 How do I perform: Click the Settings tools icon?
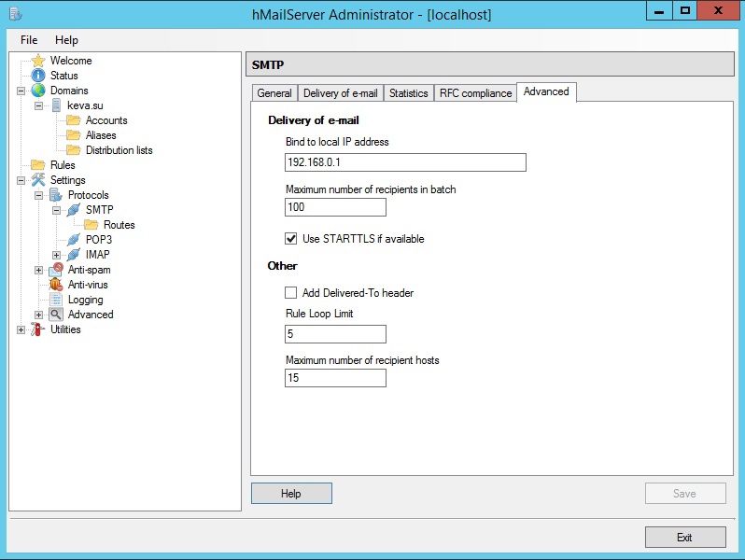click(x=38, y=180)
